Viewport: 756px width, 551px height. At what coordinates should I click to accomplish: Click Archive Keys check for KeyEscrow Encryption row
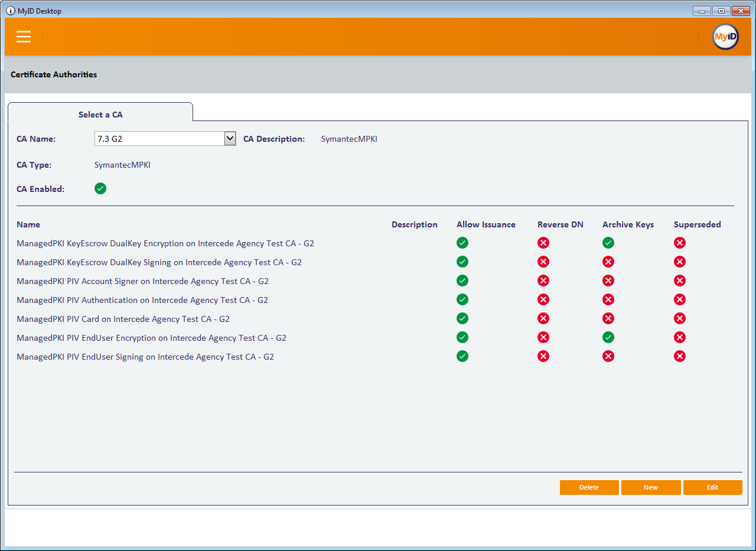point(608,243)
